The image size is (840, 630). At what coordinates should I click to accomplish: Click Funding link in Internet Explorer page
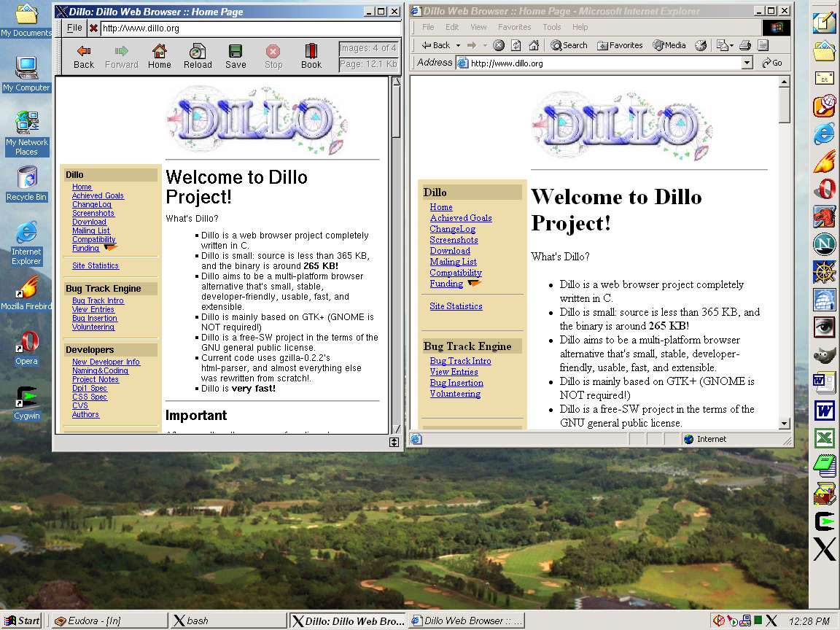[x=446, y=284]
